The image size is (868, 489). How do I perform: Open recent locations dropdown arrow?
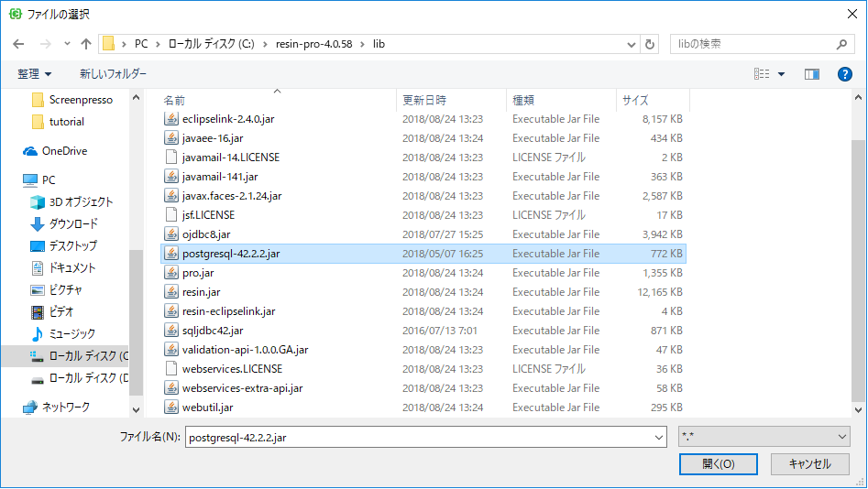point(67,44)
